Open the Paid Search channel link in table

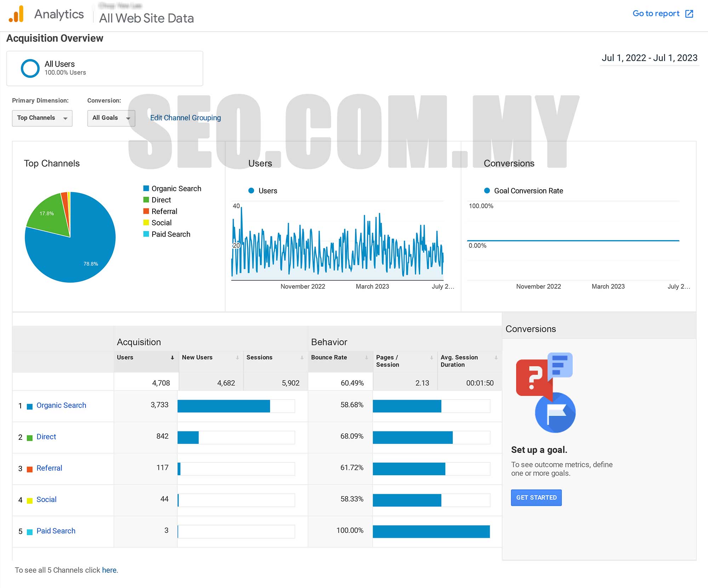coord(56,531)
